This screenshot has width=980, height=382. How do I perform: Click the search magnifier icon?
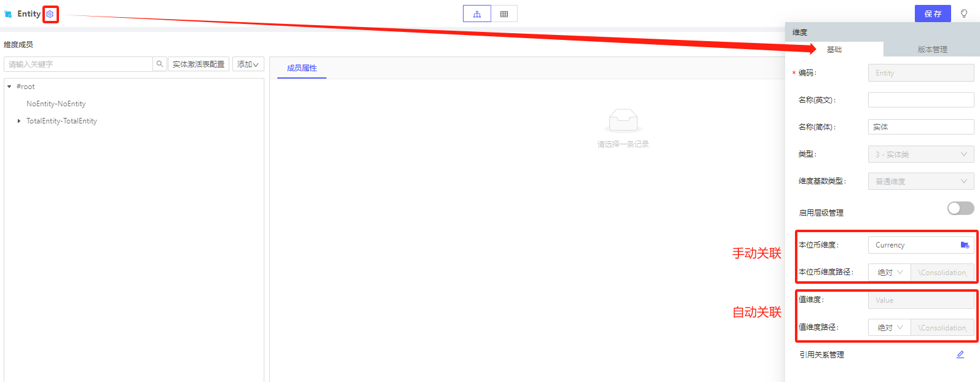[x=160, y=64]
